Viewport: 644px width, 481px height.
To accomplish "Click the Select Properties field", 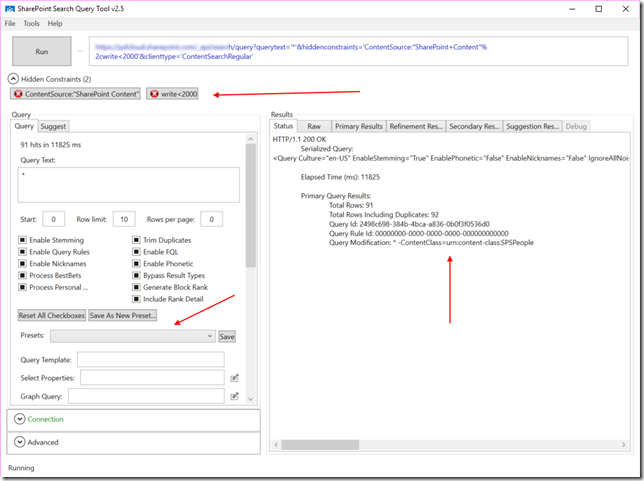I will (152, 377).
